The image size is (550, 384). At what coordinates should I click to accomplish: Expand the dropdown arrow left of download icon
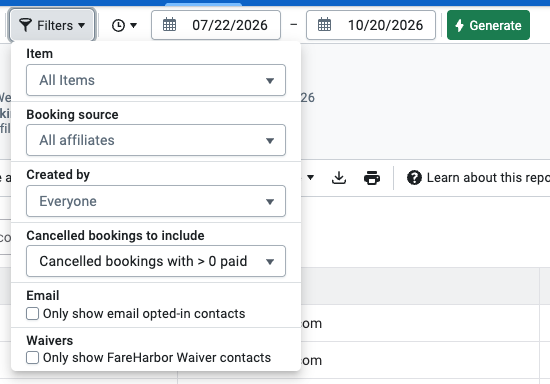(310, 177)
